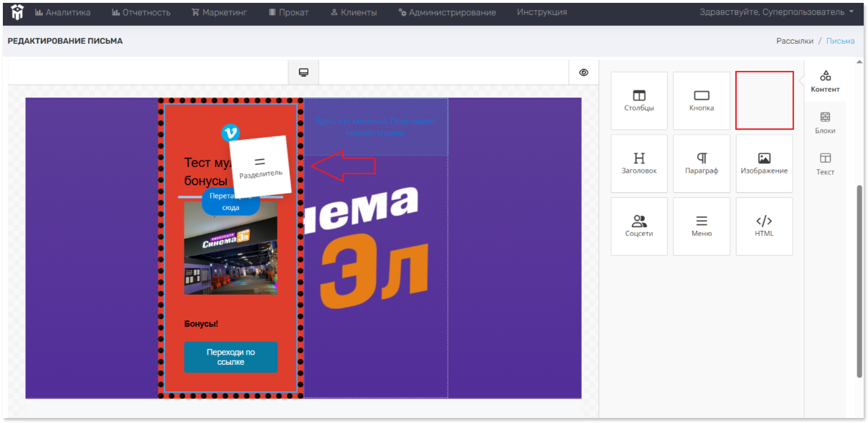Select the Столбцы content block
The image size is (868, 423).
[x=638, y=100]
